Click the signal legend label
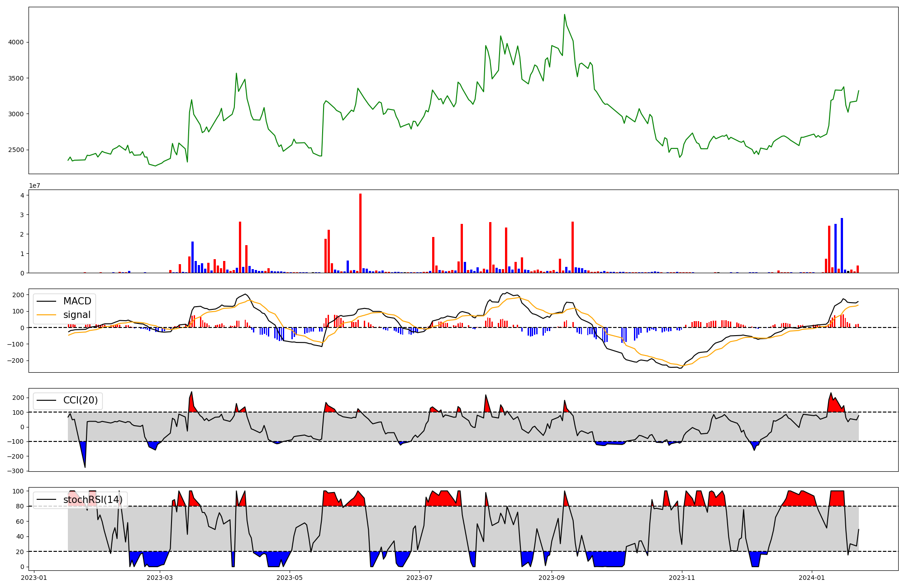Viewport: 905px width, 588px height. 77,315
